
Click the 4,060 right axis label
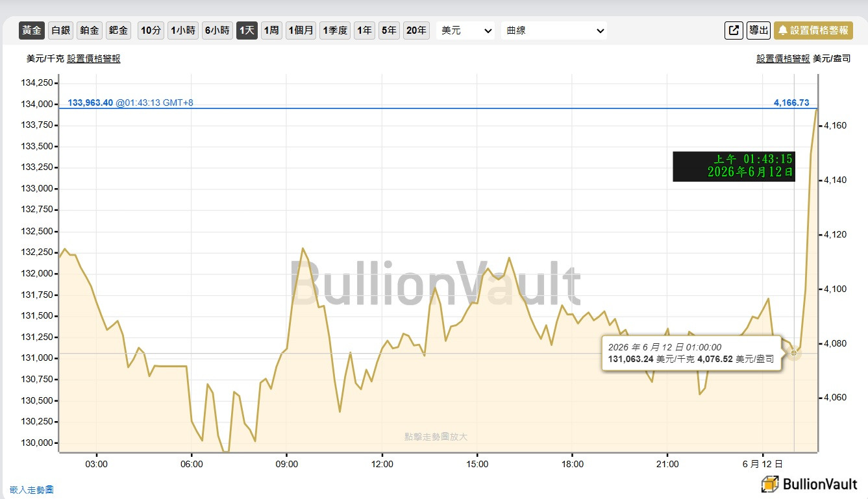[835, 398]
